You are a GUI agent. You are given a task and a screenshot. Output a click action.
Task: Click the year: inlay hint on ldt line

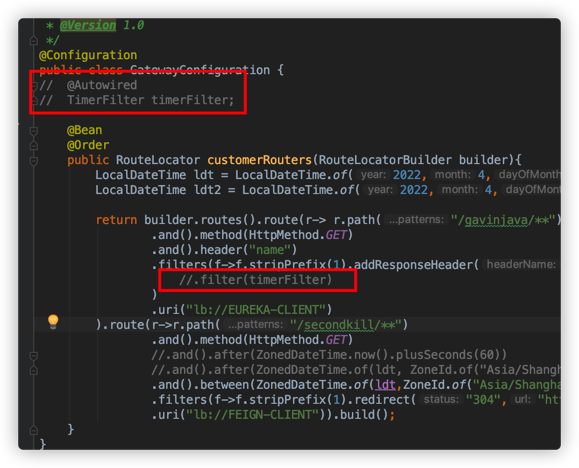point(373,175)
